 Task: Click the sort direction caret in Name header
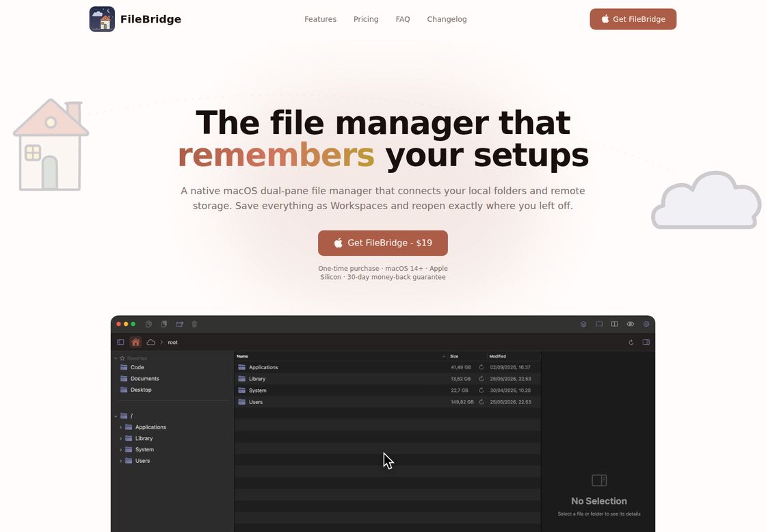(x=444, y=356)
